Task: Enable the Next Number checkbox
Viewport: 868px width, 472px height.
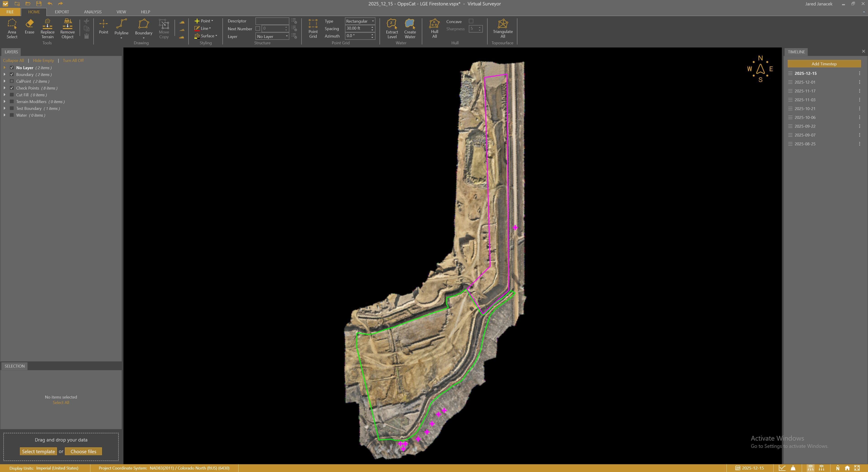Action: [x=257, y=29]
